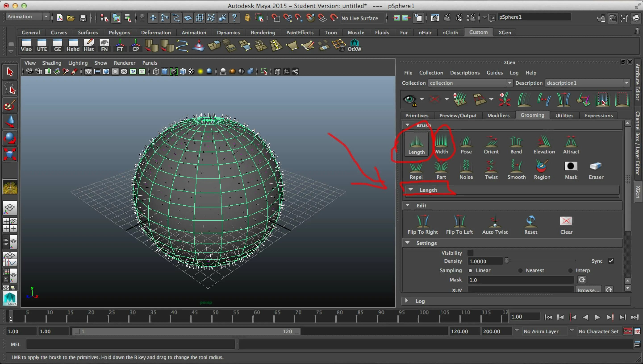Toggle XGen preview eye icon
The image size is (643, 364).
coord(410,99)
